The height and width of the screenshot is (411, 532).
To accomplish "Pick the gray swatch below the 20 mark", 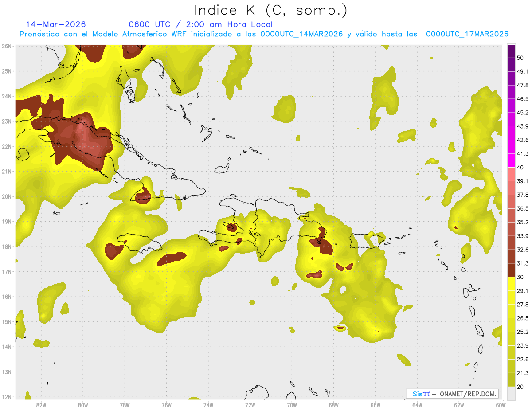I will (511, 393).
